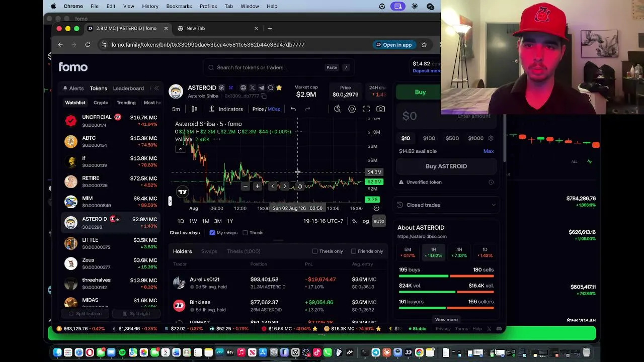Select the $500 preset amount
The height and width of the screenshot is (362, 644).
point(452,138)
